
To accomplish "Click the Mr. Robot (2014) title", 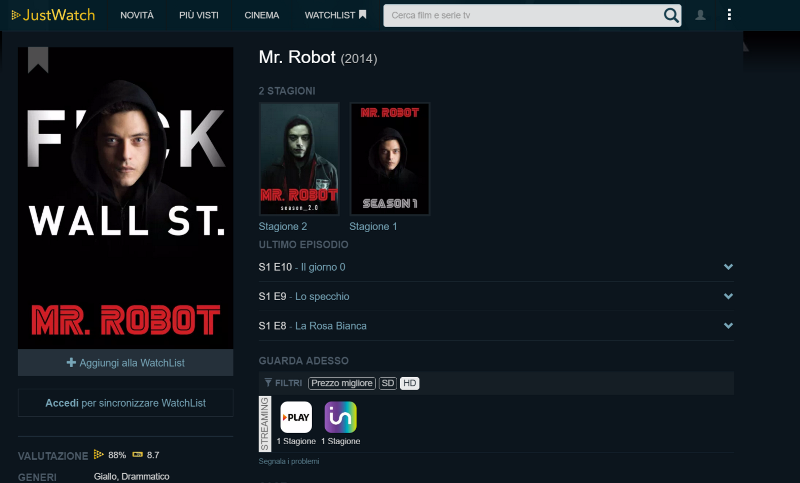I will tap(318, 57).
